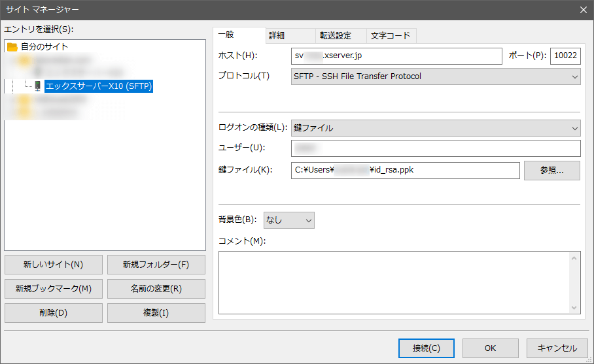594x364 pixels.
Task: Click 新しいサイト to add a site
Action: (x=53, y=265)
